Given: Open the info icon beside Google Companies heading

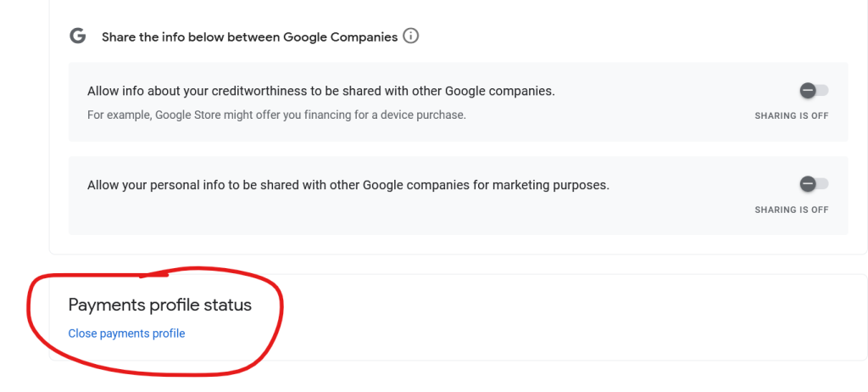Looking at the screenshot, I should pyautogui.click(x=411, y=36).
